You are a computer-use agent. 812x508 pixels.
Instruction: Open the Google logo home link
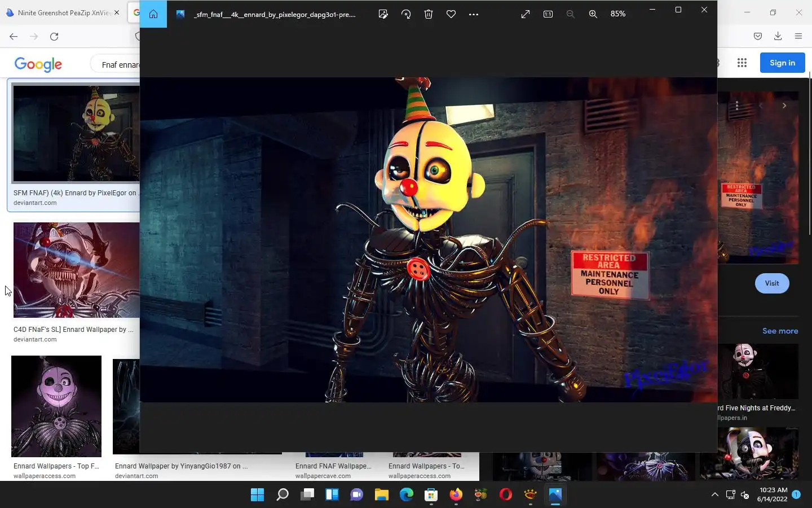tap(38, 64)
